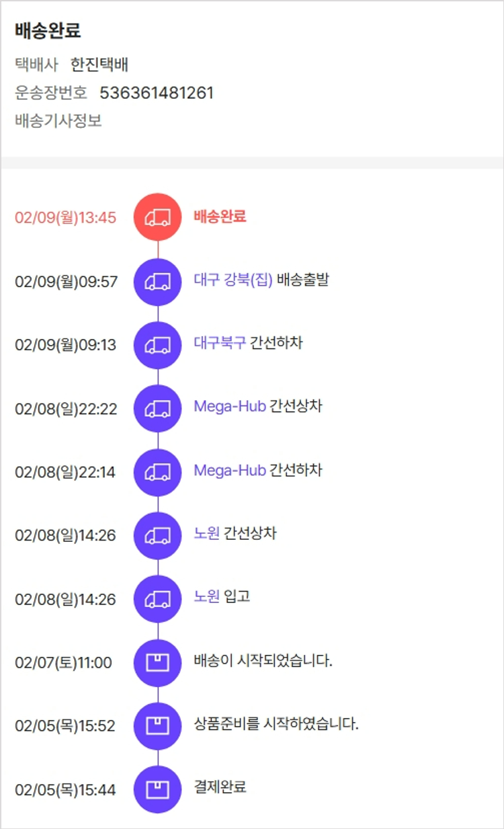The height and width of the screenshot is (829, 504).
Task: Click Mega-Hub link in 간선상차 row
Action: [x=230, y=407]
